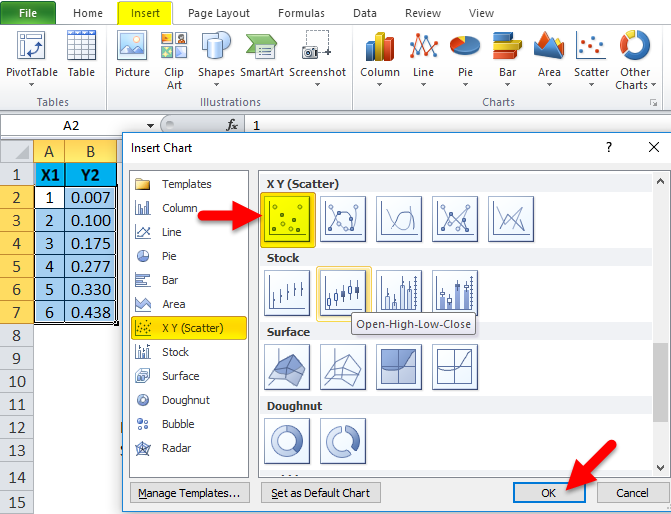This screenshot has height=514, width=671.
Task: Select Column in chart category list
Action: [x=189, y=208]
